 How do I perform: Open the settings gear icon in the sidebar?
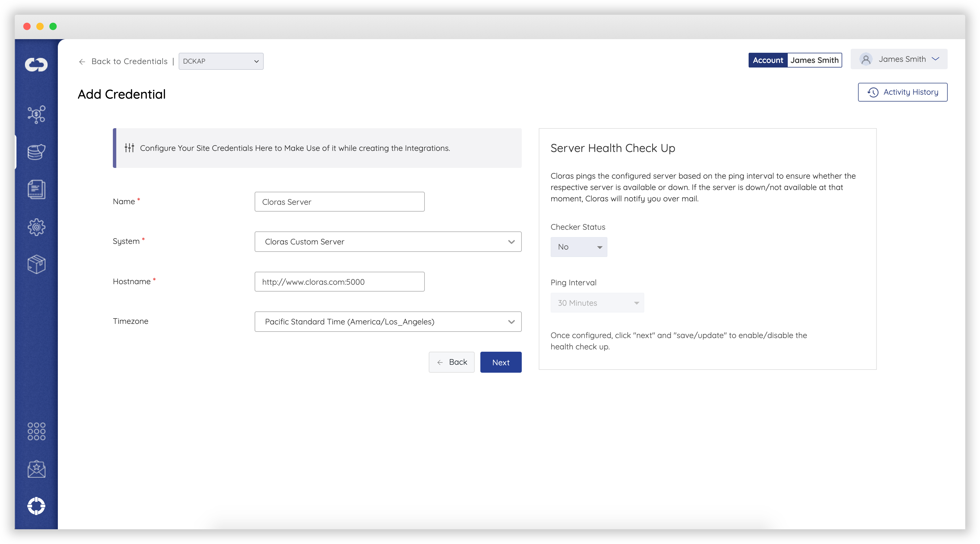(36, 227)
